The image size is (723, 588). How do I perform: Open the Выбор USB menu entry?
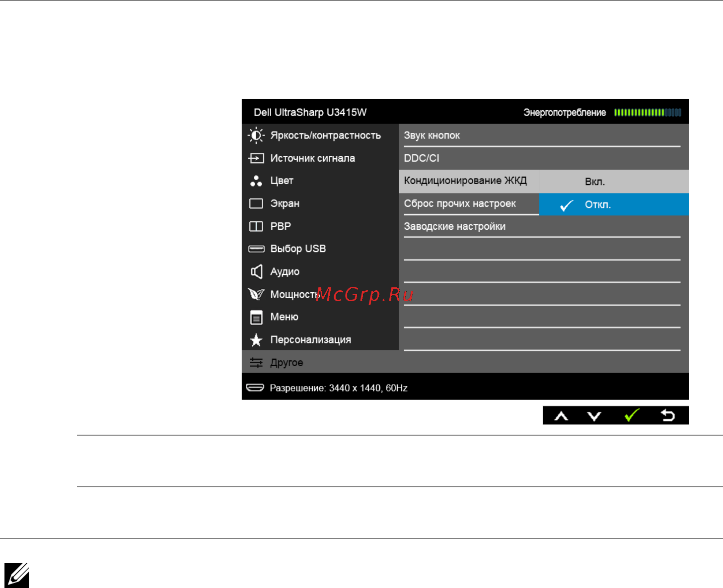(320, 249)
